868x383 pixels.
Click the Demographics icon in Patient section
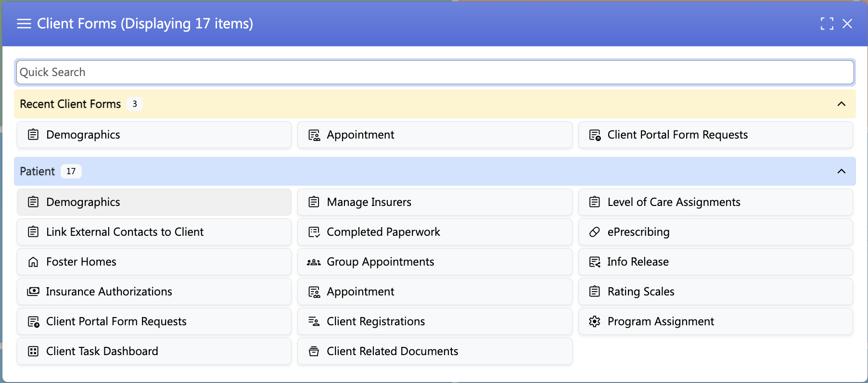coord(33,202)
